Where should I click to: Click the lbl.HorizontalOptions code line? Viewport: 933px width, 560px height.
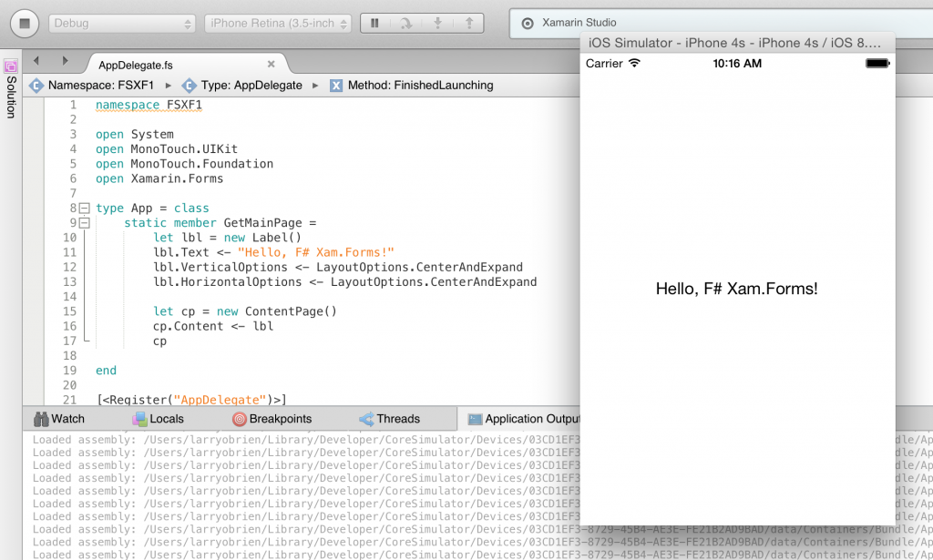[345, 282]
